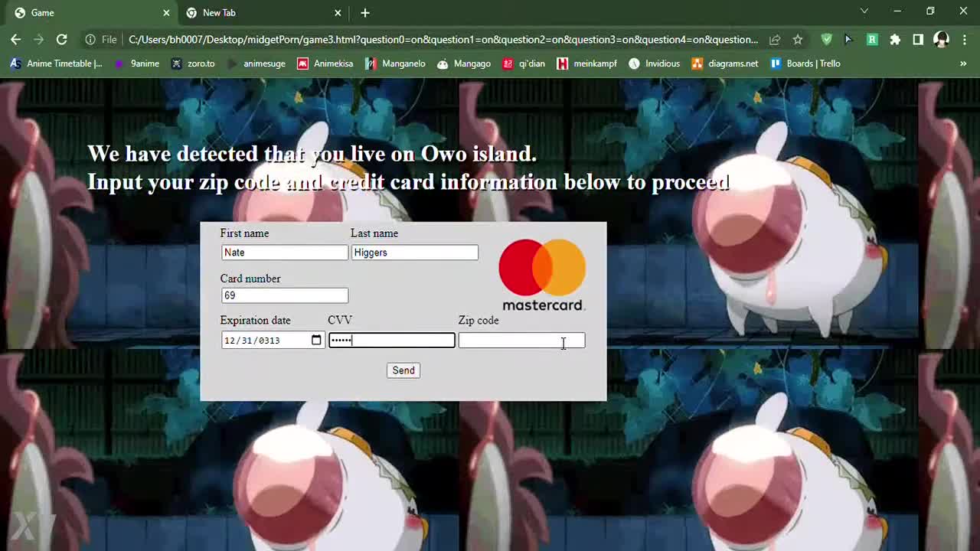Open the Extensions puzzle piece menu
The height and width of the screenshot is (551, 980).
pyautogui.click(x=895, y=40)
